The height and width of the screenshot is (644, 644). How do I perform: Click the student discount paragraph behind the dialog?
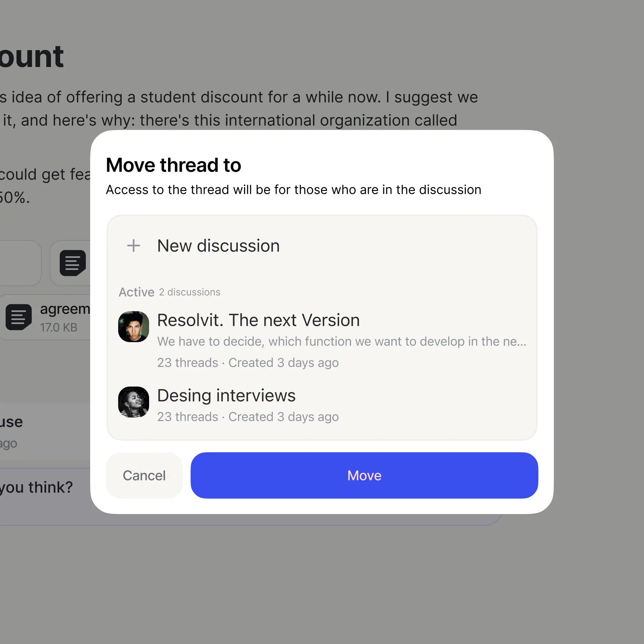233,108
